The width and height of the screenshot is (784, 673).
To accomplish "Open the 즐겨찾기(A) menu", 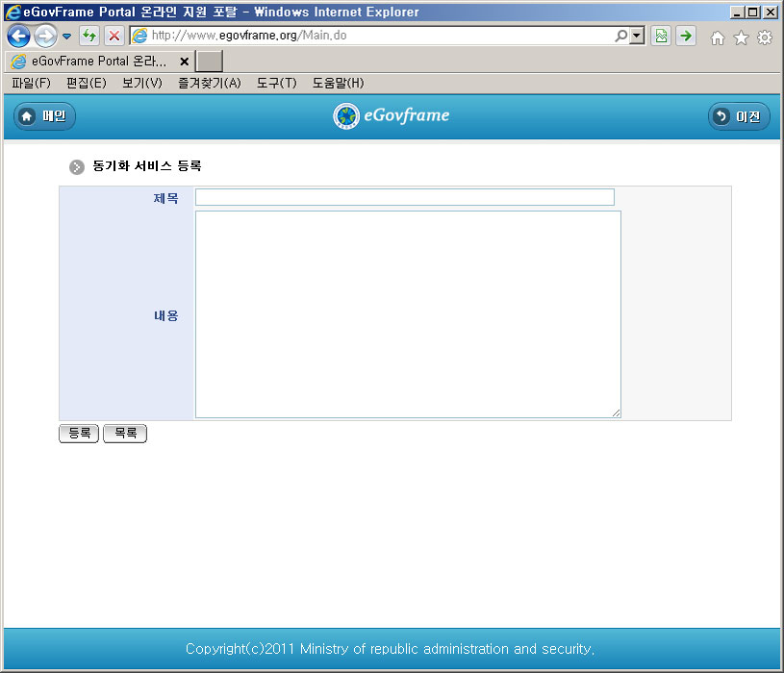I will [209, 84].
